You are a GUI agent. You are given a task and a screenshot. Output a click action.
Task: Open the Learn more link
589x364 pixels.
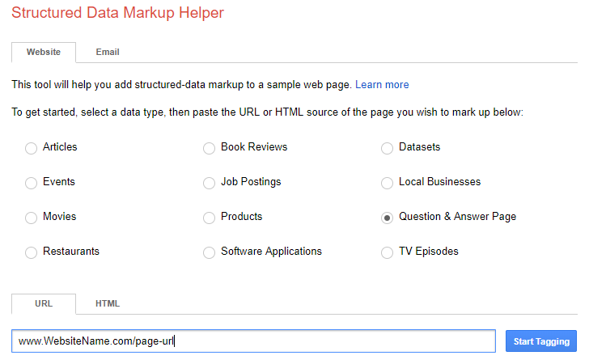point(382,85)
